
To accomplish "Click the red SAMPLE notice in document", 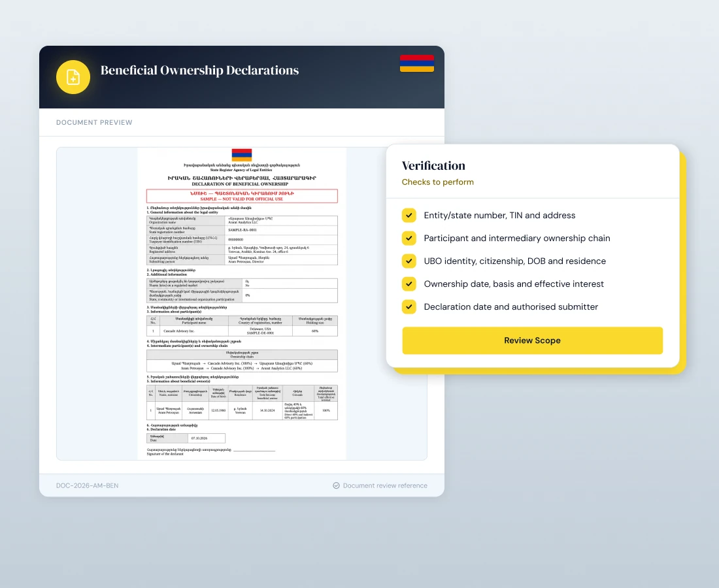I will click(x=242, y=196).
